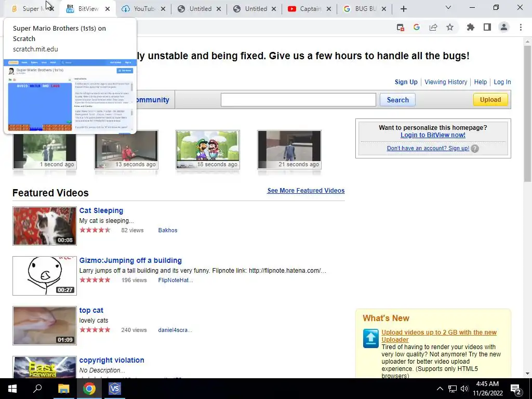Click Don't have an account Sign up link
Image resolution: width=532 pixels, height=399 pixels.
428,148
